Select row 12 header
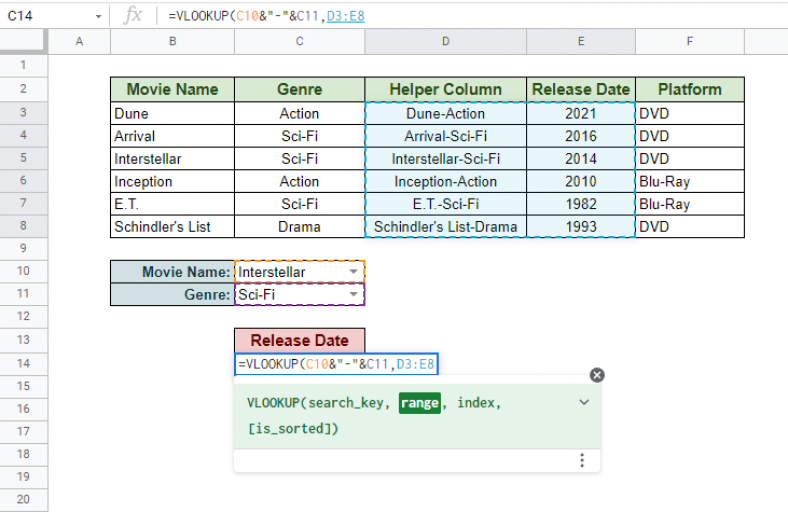 23,316
